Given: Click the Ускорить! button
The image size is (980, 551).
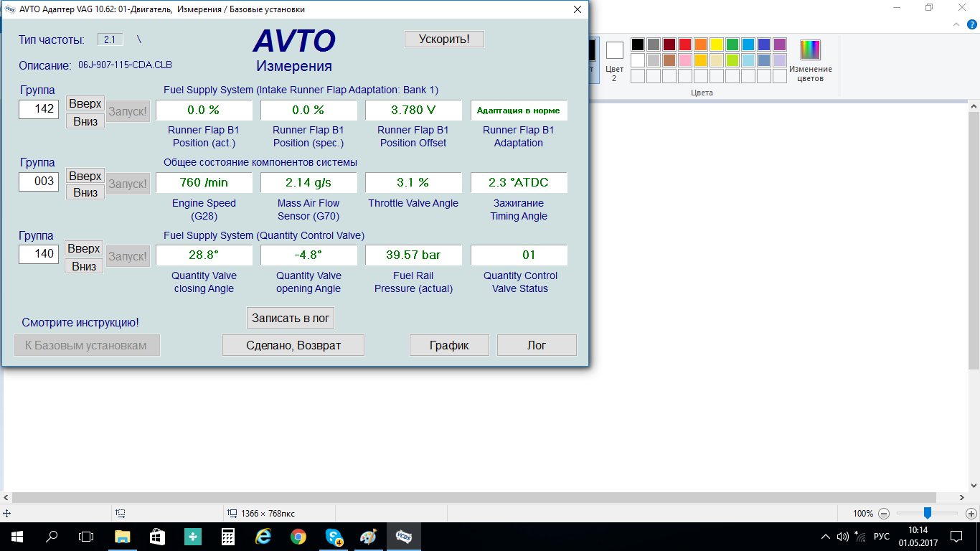Looking at the screenshot, I should click(x=444, y=39).
